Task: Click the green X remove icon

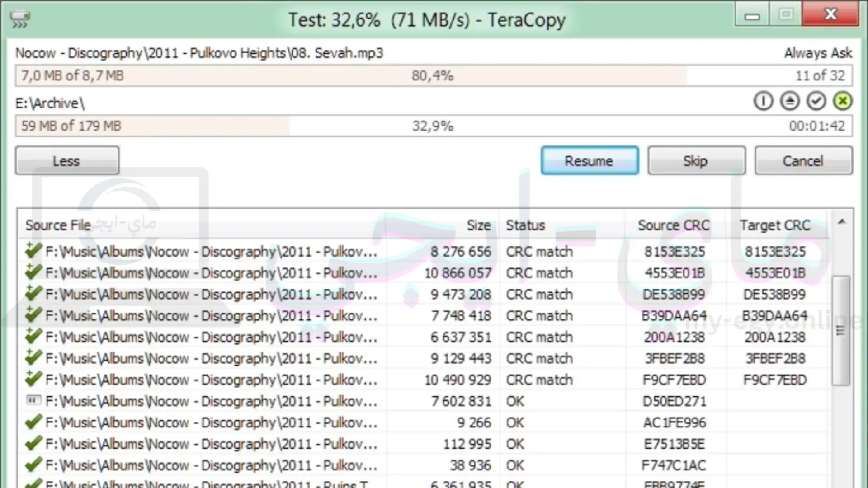Action: [x=843, y=101]
